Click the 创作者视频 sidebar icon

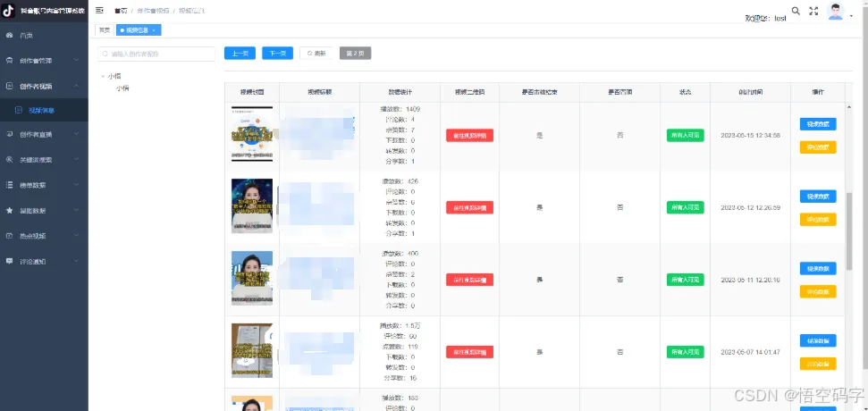(x=9, y=86)
